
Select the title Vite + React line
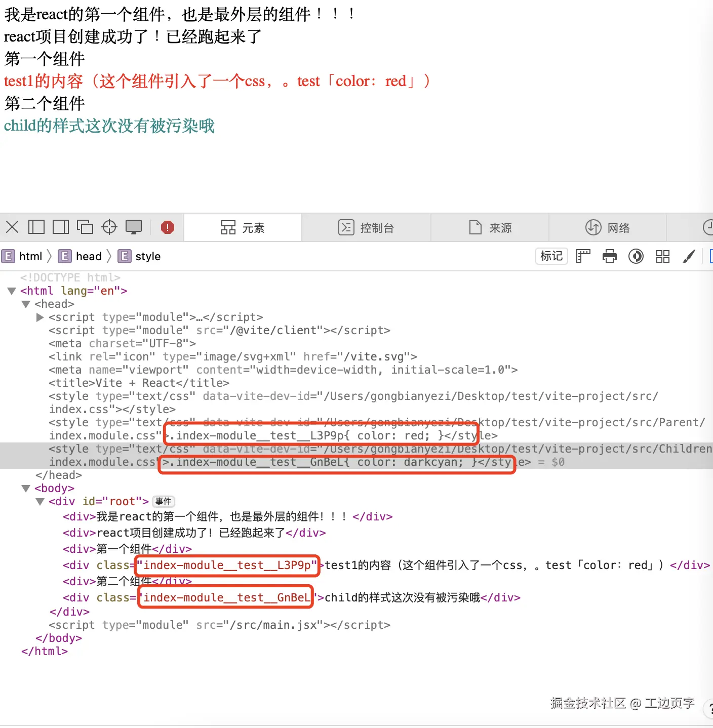pyautogui.click(x=139, y=383)
